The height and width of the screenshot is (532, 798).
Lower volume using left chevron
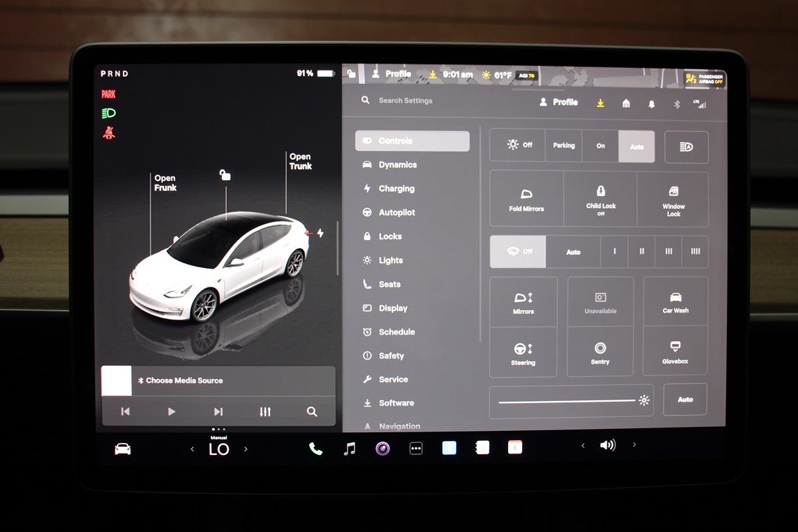click(x=583, y=446)
